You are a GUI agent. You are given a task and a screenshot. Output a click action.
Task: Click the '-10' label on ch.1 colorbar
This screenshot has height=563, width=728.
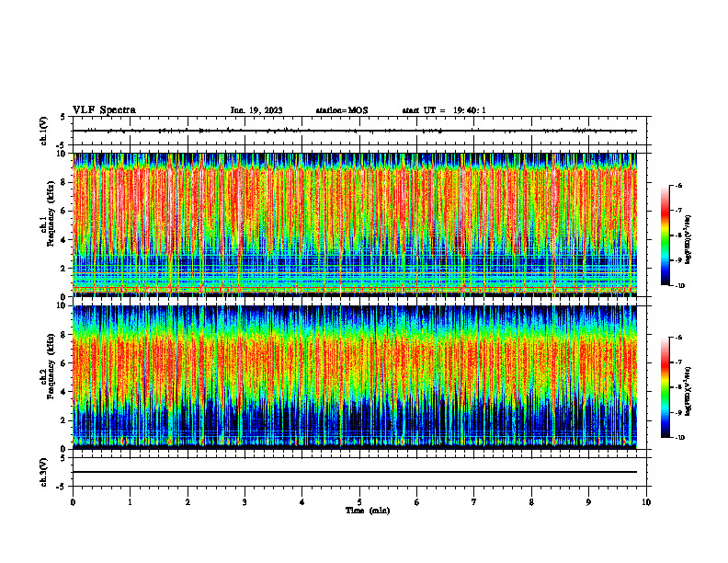pos(679,286)
